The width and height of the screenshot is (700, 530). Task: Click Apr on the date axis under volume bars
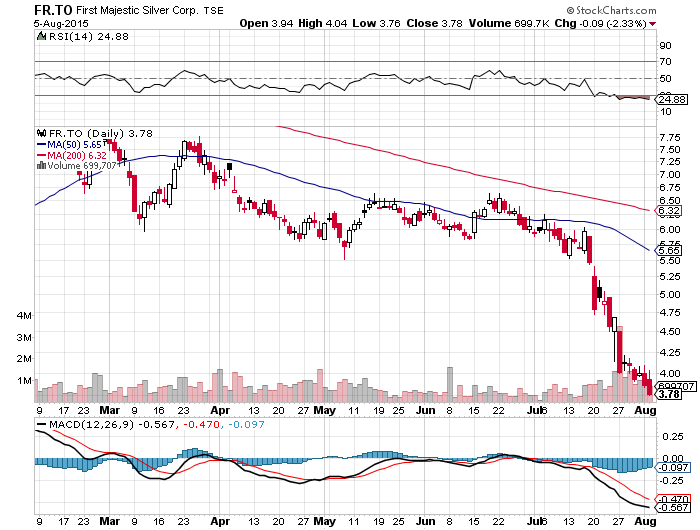[x=220, y=410]
